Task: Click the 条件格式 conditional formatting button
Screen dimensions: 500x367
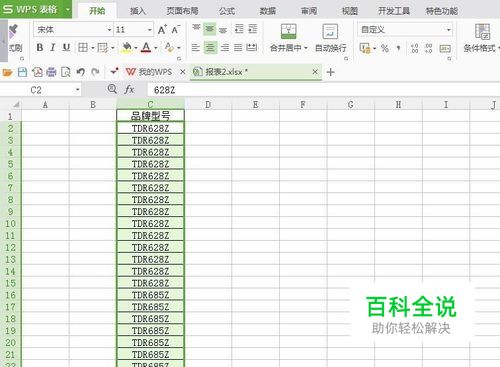Action: pos(481,38)
